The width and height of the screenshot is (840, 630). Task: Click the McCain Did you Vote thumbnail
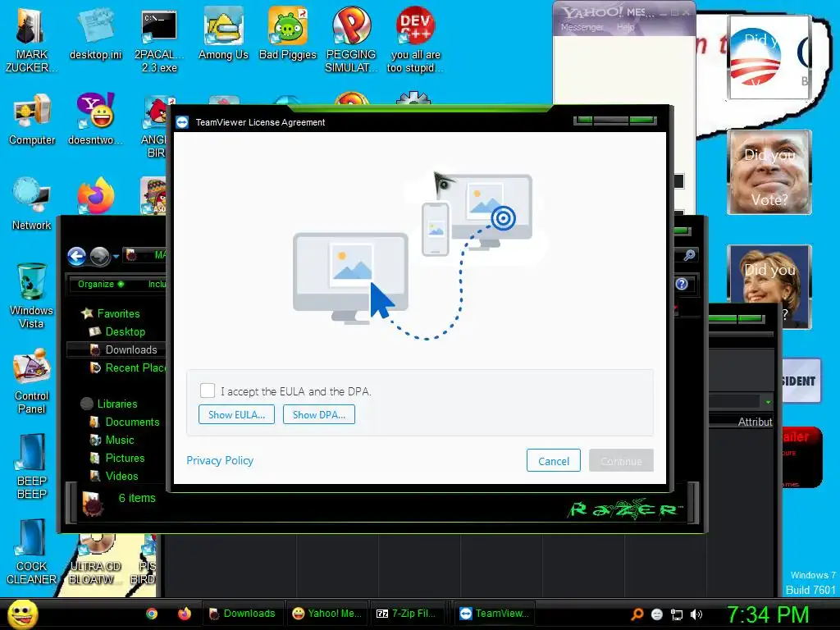coord(769,172)
